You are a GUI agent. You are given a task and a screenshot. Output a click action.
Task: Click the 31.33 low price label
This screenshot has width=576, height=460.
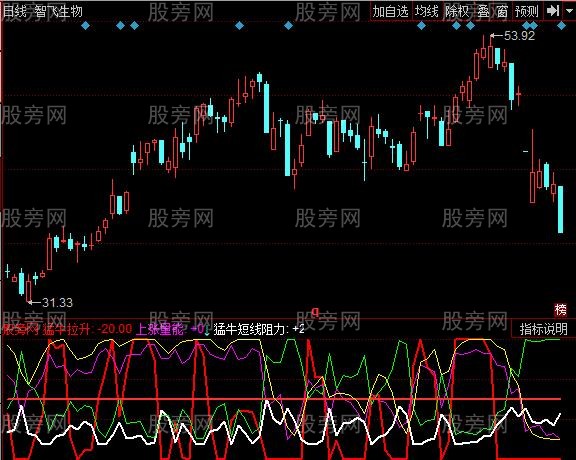(x=57, y=303)
